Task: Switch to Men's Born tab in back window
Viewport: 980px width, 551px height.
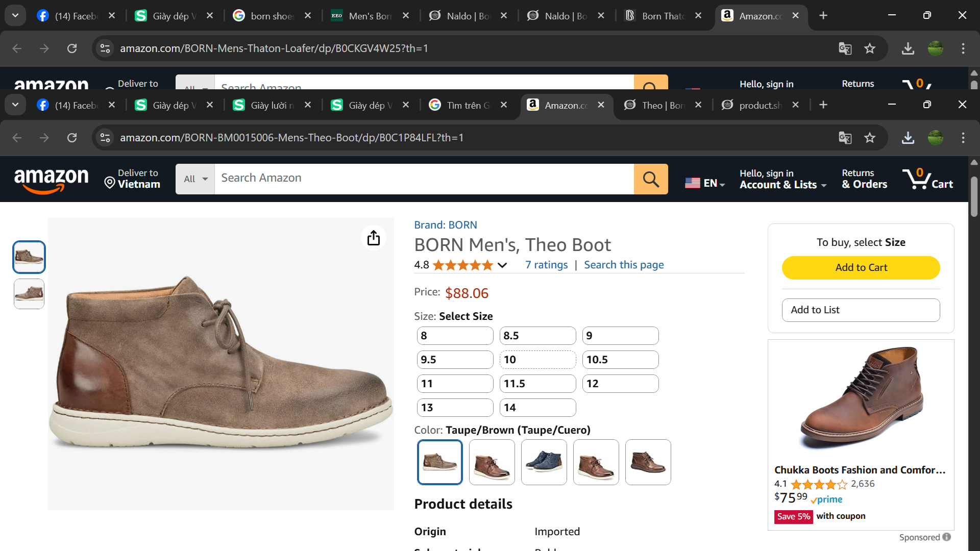Action: tap(369, 16)
